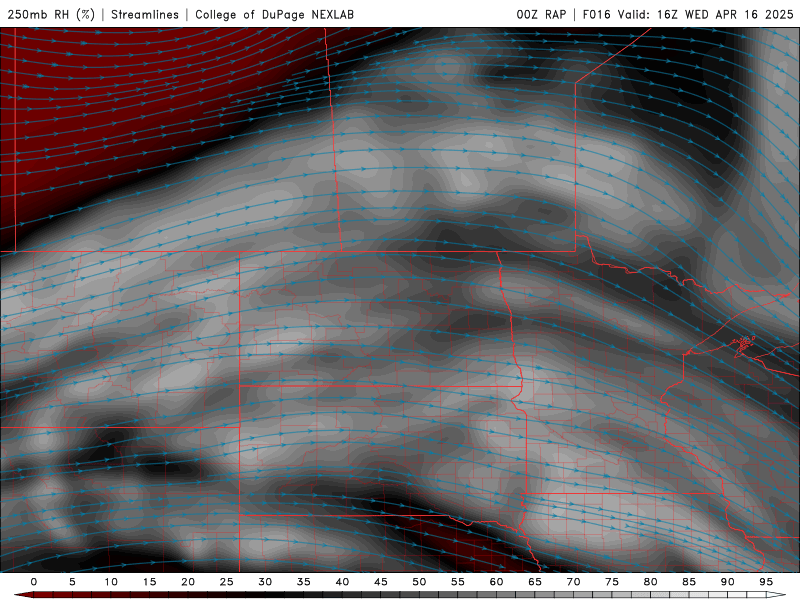Select the "Streamlines" label in the header
800x600 pixels.
point(145,14)
